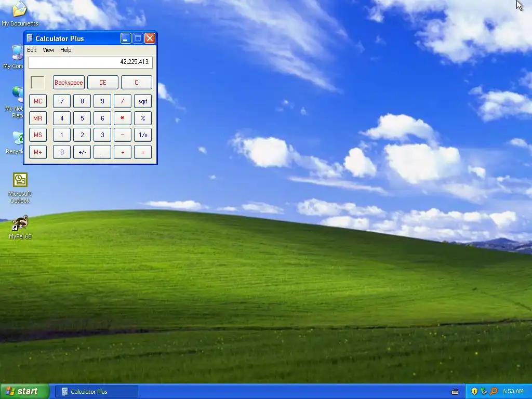
Task: Minimize the Calculator Plus window
Action: 126,38
